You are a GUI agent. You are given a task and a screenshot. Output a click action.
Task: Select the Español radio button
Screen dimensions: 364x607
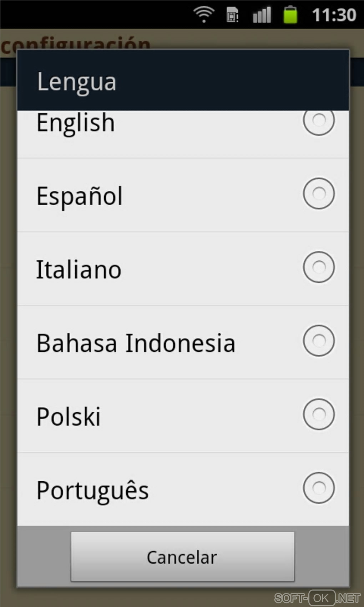[319, 194]
